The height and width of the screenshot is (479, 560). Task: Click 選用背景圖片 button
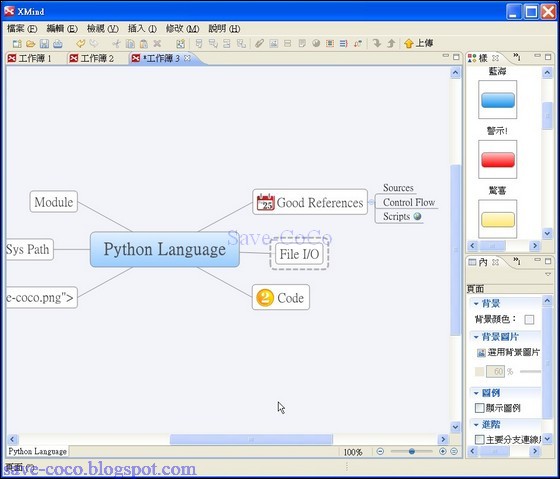click(508, 353)
